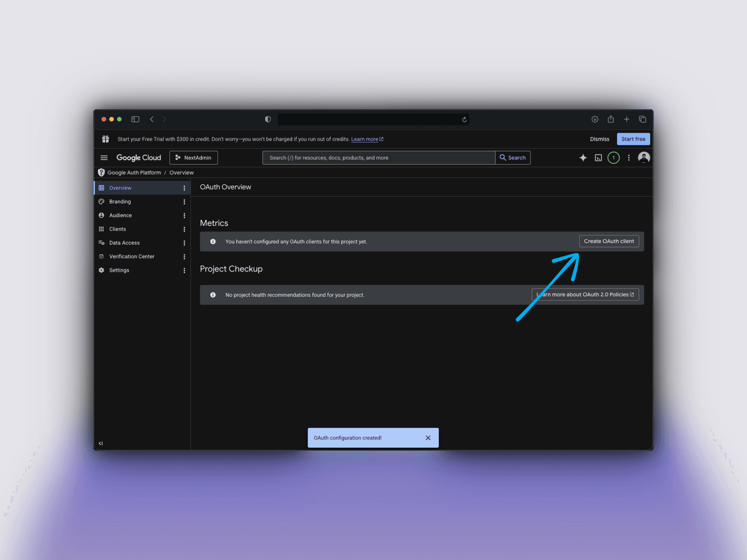This screenshot has width=747, height=560.
Task: Open the three-dot menu beside Audience
Action: click(x=184, y=215)
